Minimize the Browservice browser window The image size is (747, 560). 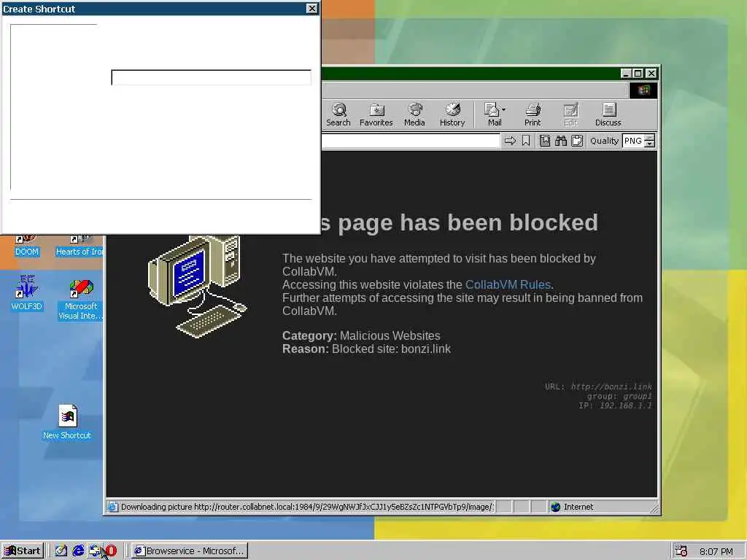pyautogui.click(x=626, y=73)
